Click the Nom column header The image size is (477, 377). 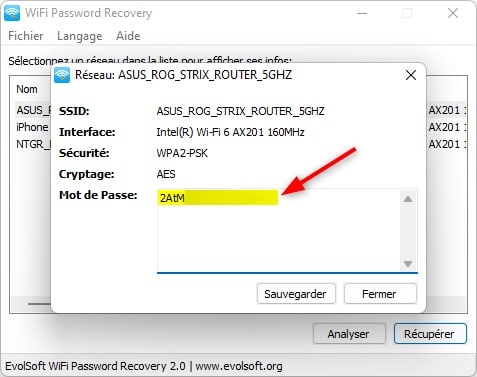27,89
